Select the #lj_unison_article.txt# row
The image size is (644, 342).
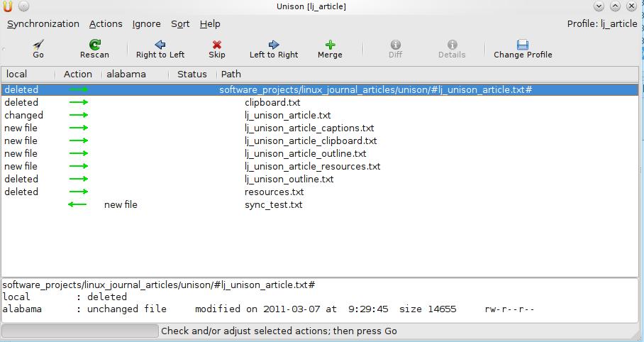pos(320,89)
